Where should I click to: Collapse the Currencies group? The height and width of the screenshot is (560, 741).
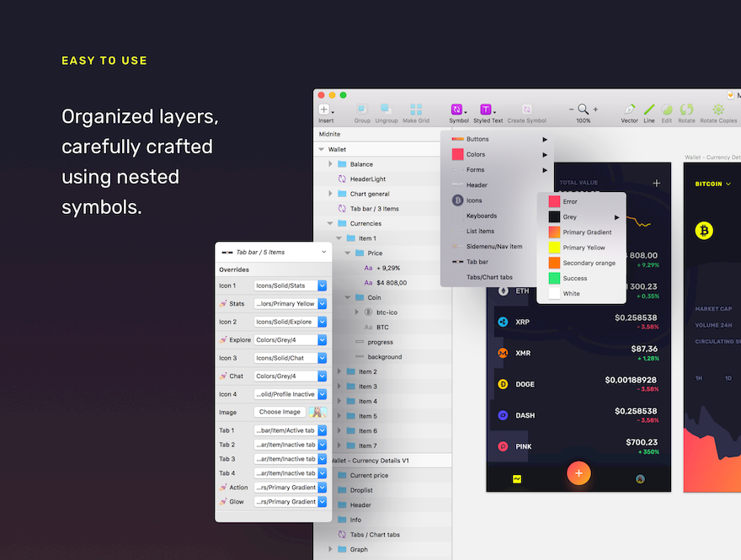click(330, 223)
